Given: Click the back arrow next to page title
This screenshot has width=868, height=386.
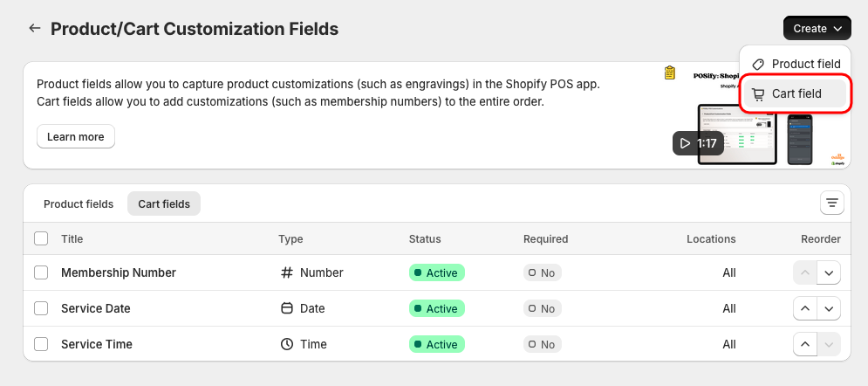Looking at the screenshot, I should tap(34, 28).
